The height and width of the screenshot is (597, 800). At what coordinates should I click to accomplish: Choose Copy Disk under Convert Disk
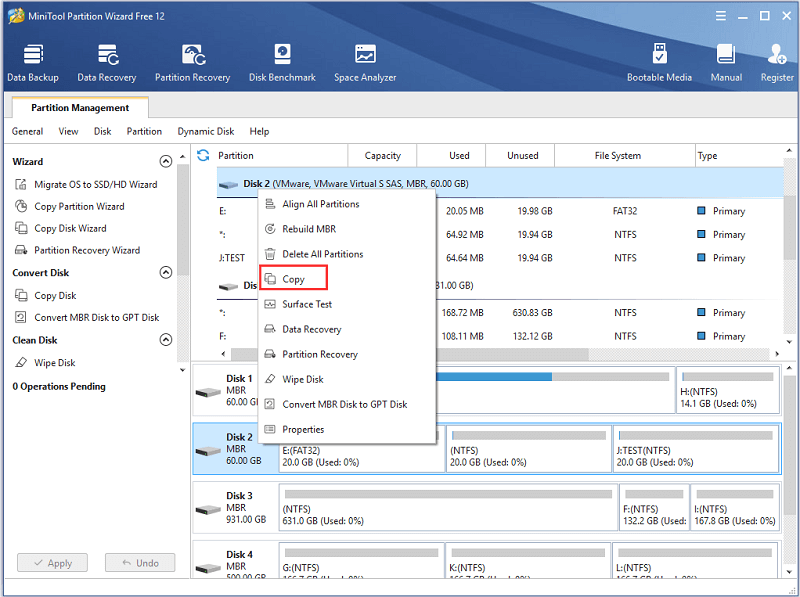(45, 295)
